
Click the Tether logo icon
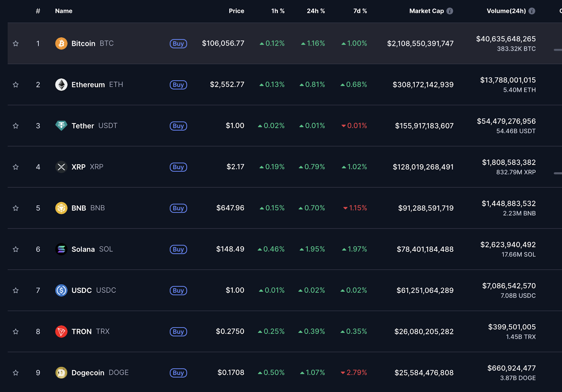61,126
